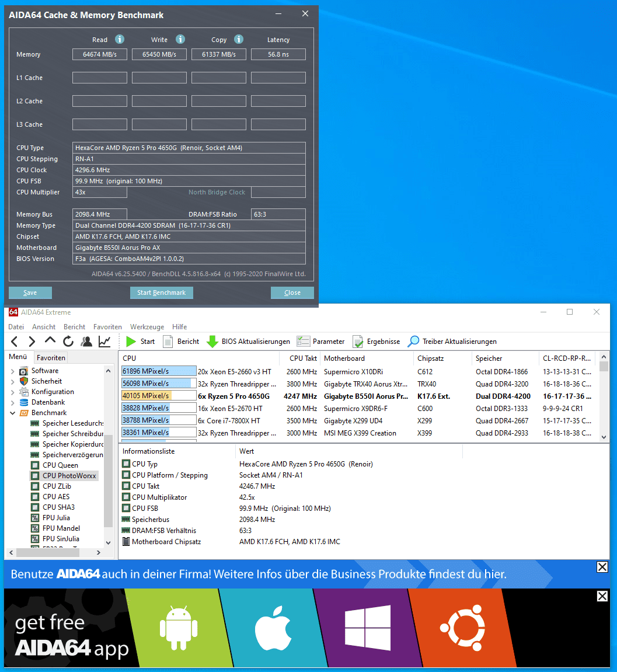Open the Werkzeuge menu
This screenshot has width=617, height=672.
click(x=147, y=327)
